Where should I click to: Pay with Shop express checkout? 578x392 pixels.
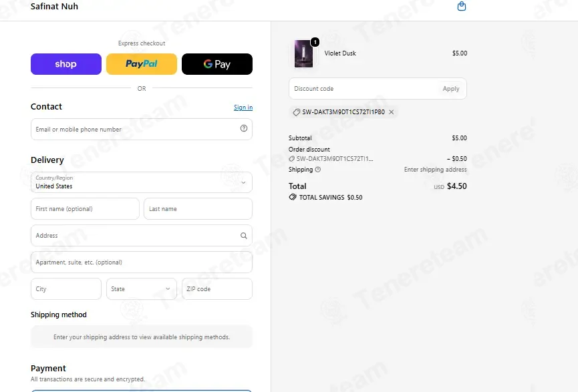point(66,64)
